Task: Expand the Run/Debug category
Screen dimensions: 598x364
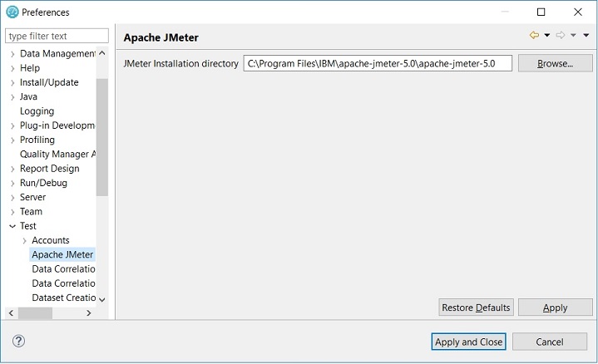Action: point(12,183)
